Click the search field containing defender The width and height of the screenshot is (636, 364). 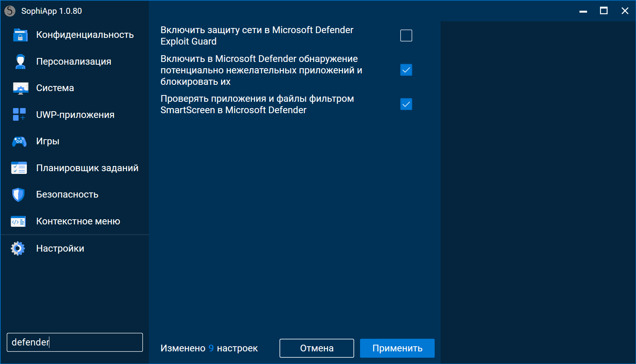tap(75, 342)
